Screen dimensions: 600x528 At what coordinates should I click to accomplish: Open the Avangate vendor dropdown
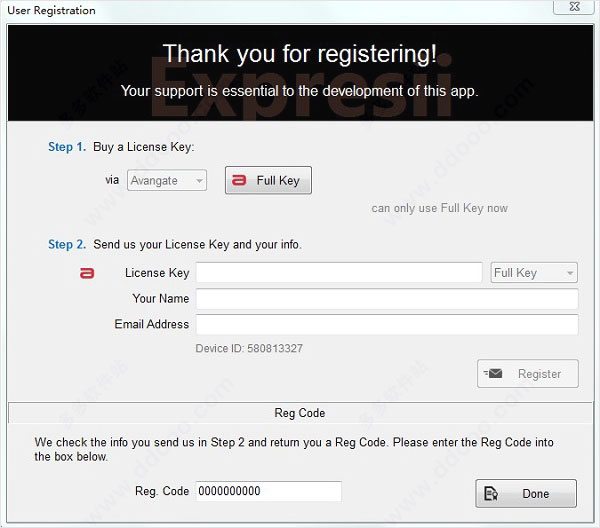click(x=167, y=180)
